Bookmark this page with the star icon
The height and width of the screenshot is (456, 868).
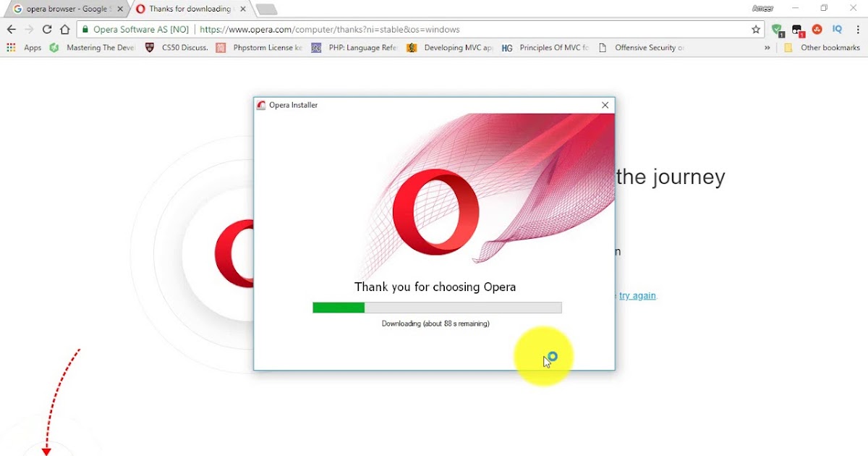(x=756, y=30)
